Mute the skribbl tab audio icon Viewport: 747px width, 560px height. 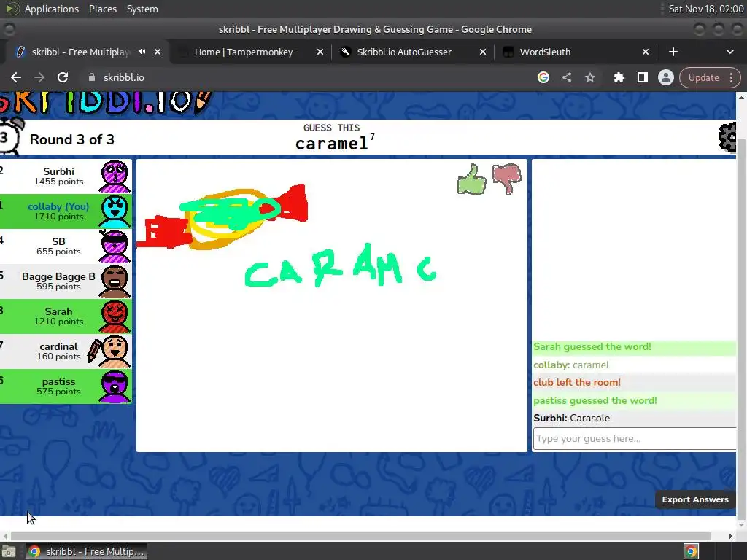click(x=142, y=52)
